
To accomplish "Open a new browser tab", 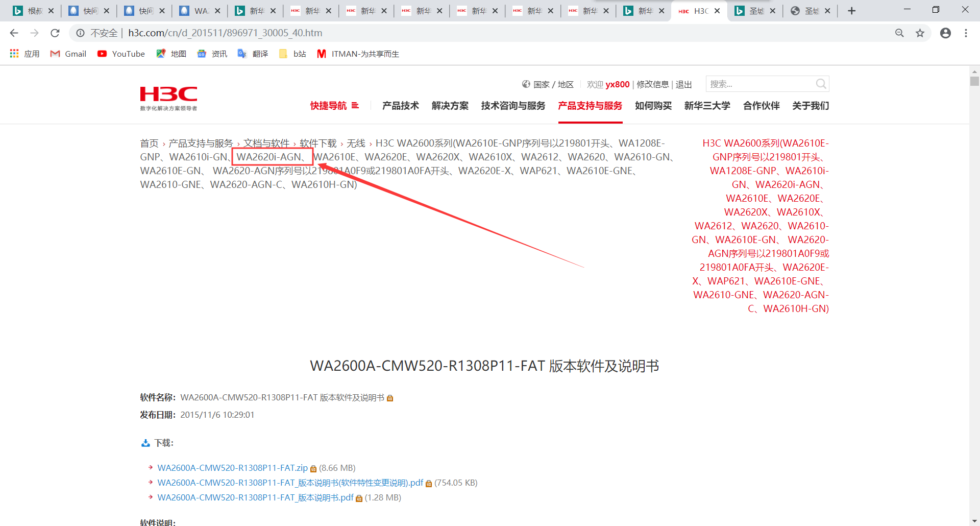I will (851, 11).
